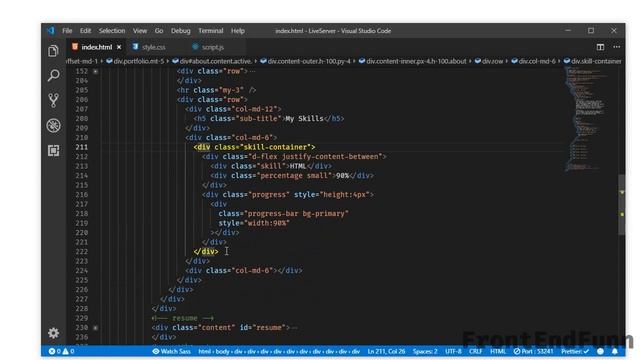Click "d-flex justify-content-between" class value

pos(316,157)
